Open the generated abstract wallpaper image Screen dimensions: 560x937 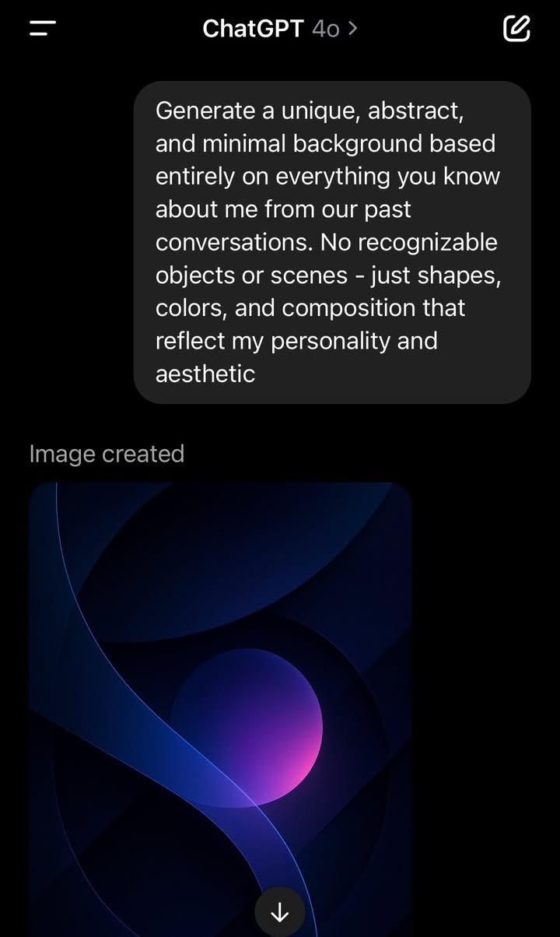point(220,709)
